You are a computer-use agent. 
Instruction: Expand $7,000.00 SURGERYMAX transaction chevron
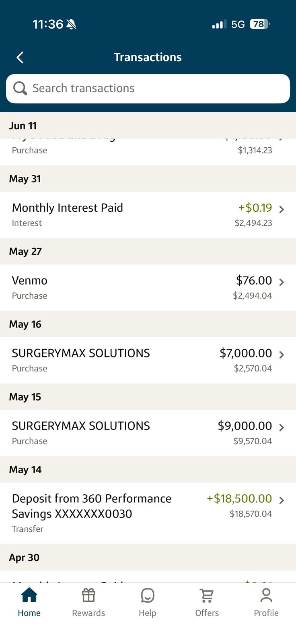[x=282, y=355]
